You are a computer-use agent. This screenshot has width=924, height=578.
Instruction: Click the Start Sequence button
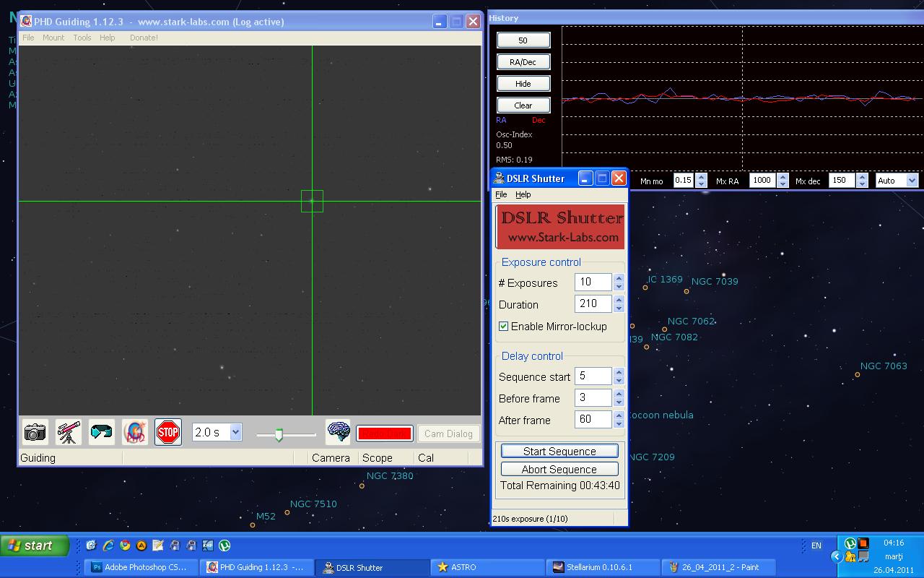click(559, 451)
